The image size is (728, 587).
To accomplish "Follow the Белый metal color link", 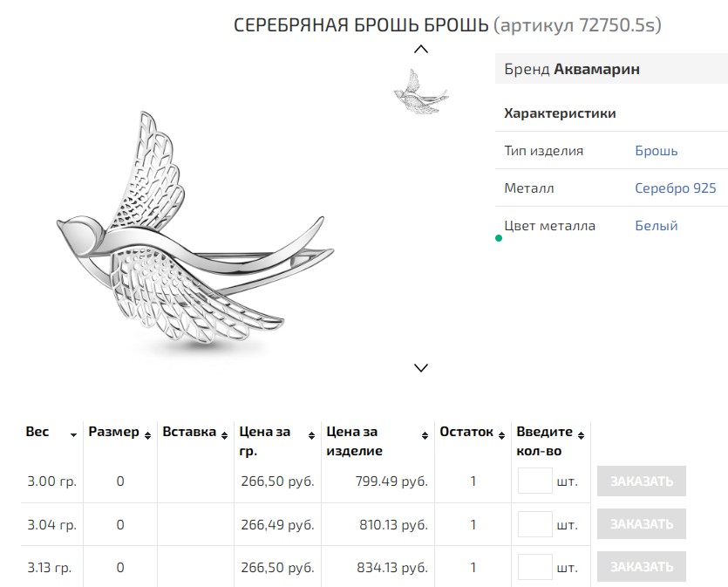I will pos(656,226).
